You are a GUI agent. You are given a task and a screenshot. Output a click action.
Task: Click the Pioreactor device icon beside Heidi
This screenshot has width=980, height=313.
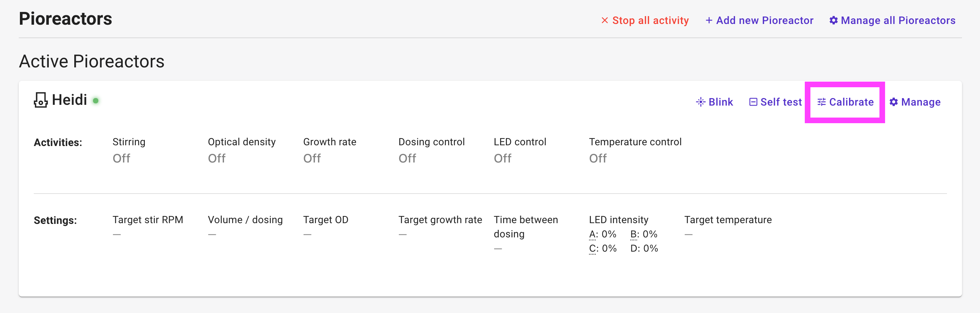click(x=41, y=100)
